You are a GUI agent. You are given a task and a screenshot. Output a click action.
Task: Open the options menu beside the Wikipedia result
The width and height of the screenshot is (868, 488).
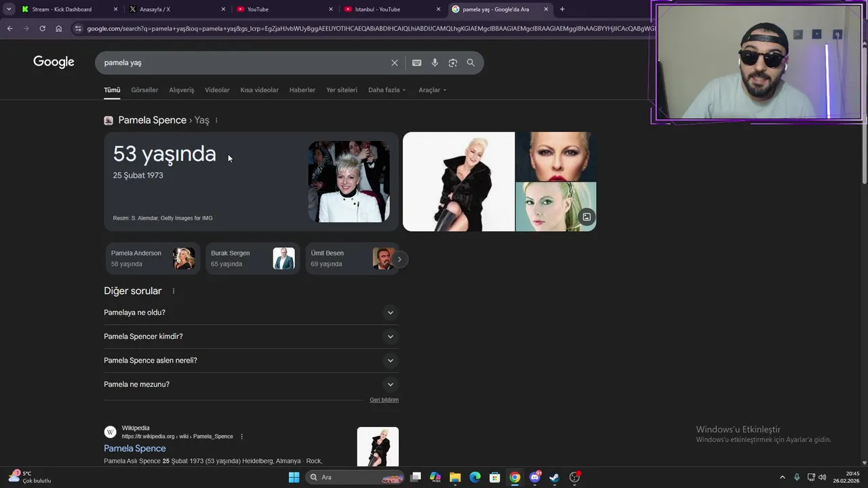(241, 436)
